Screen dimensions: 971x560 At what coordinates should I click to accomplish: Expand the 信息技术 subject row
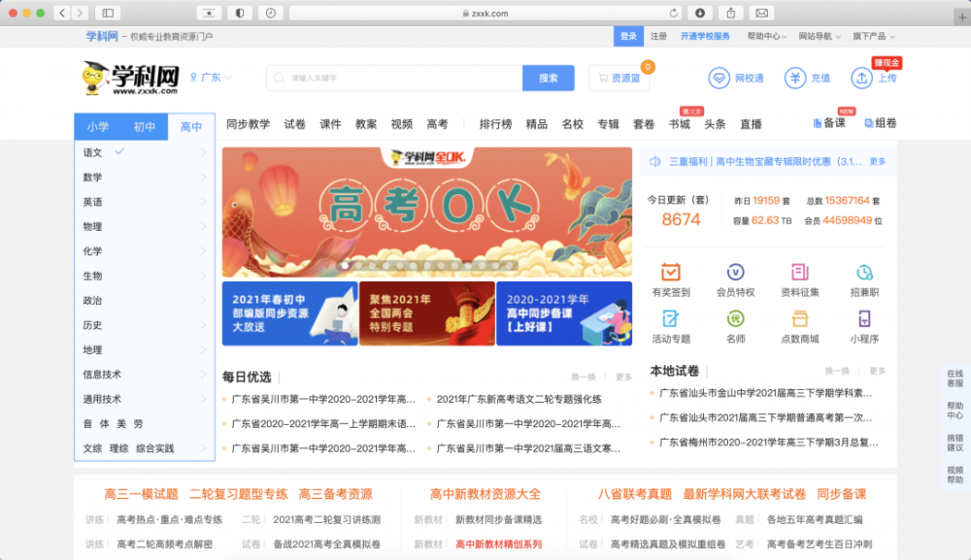(145, 375)
